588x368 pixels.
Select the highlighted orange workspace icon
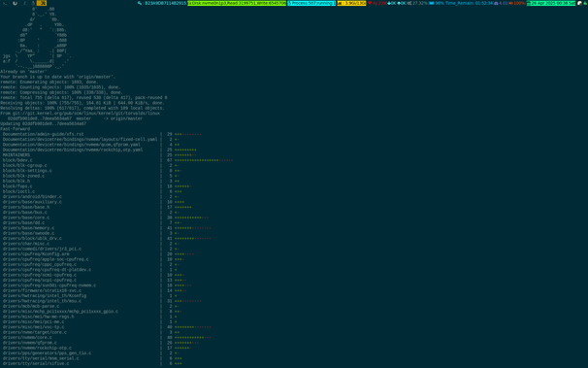[42, 3]
